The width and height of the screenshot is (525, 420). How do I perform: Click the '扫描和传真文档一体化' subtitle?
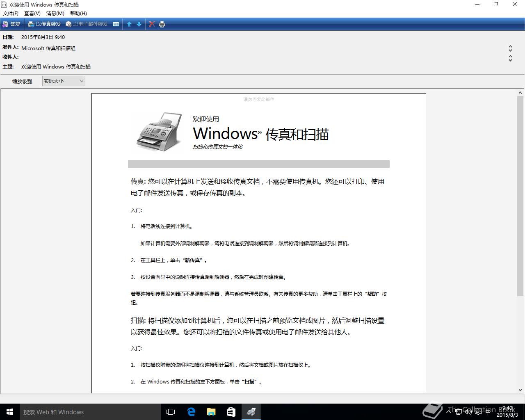[217, 146]
